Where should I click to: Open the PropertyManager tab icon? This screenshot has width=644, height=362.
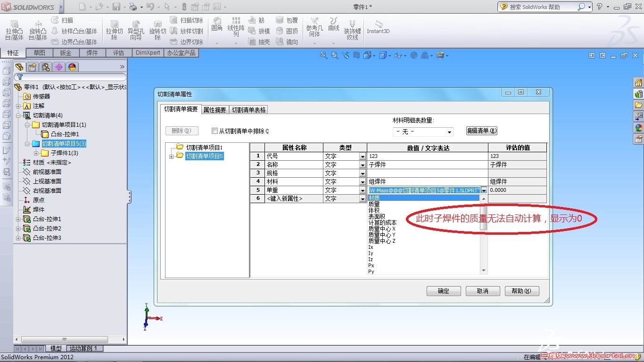coord(33,67)
